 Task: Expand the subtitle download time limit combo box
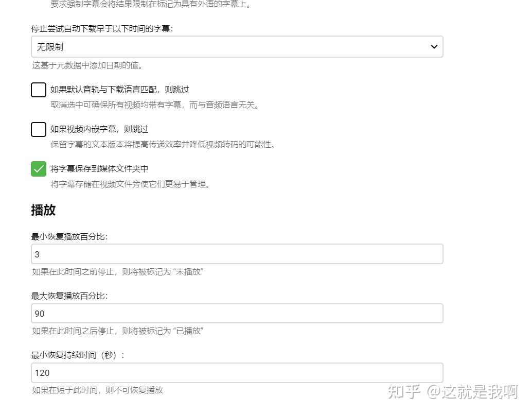click(237, 46)
